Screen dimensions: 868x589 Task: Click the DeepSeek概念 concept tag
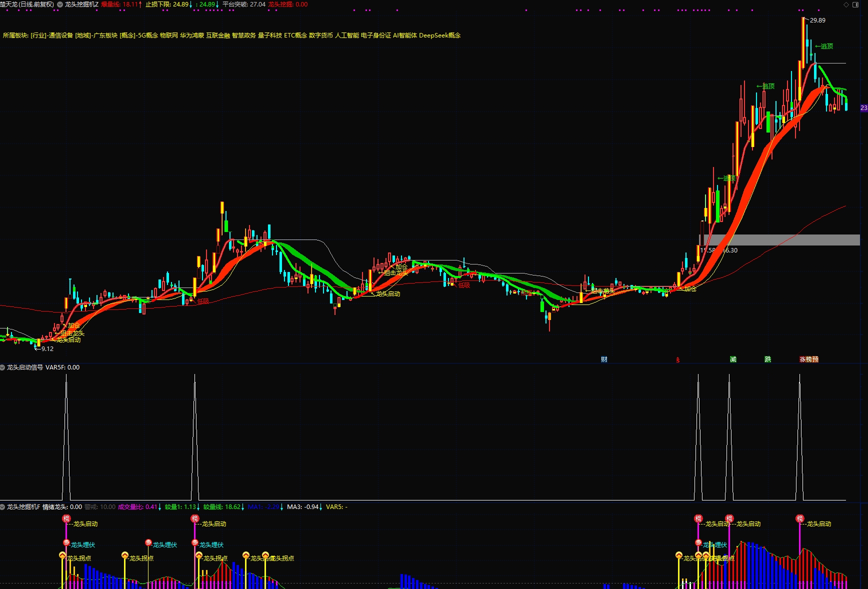[x=439, y=35]
